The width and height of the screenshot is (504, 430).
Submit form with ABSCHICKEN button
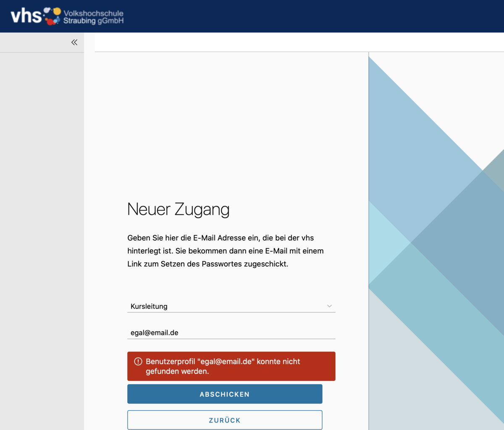tap(225, 394)
